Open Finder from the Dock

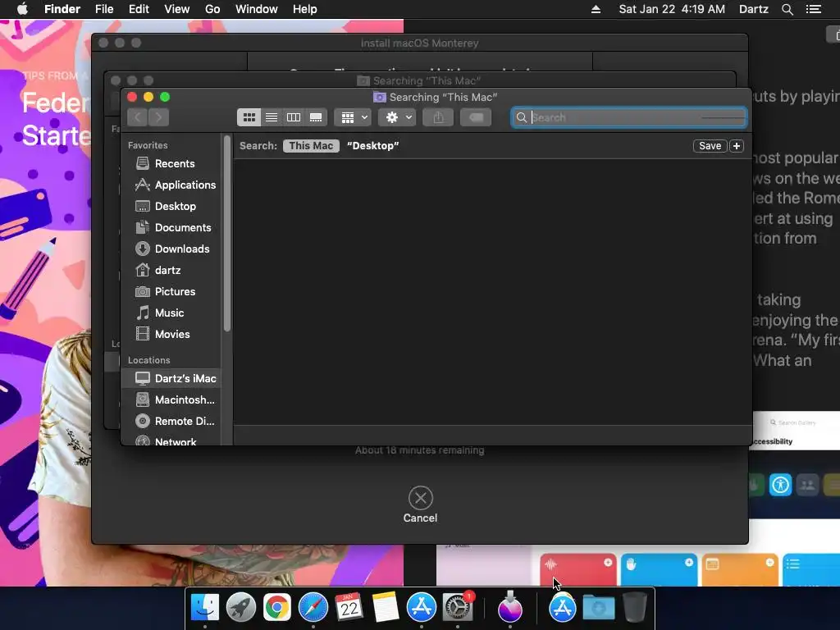coord(205,608)
